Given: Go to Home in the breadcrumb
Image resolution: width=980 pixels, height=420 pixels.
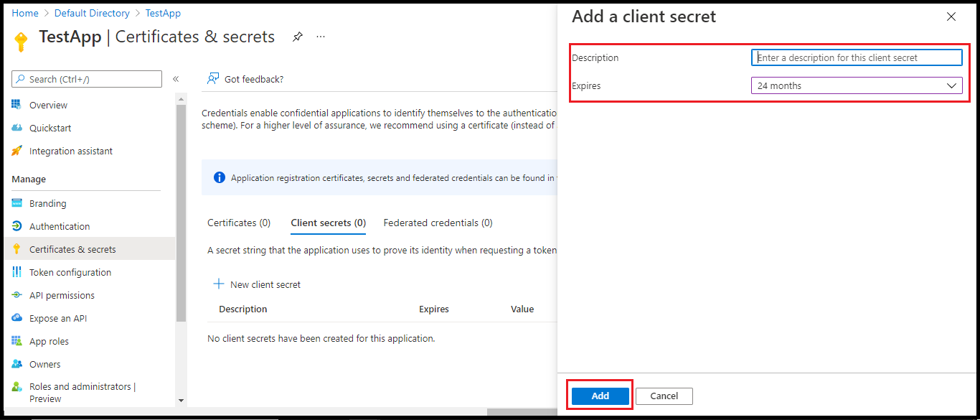Looking at the screenshot, I should point(25,13).
